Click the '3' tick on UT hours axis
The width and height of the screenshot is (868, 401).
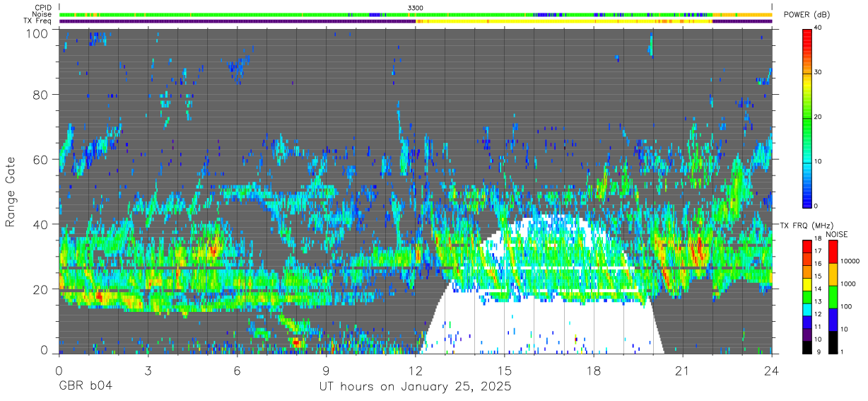point(148,370)
